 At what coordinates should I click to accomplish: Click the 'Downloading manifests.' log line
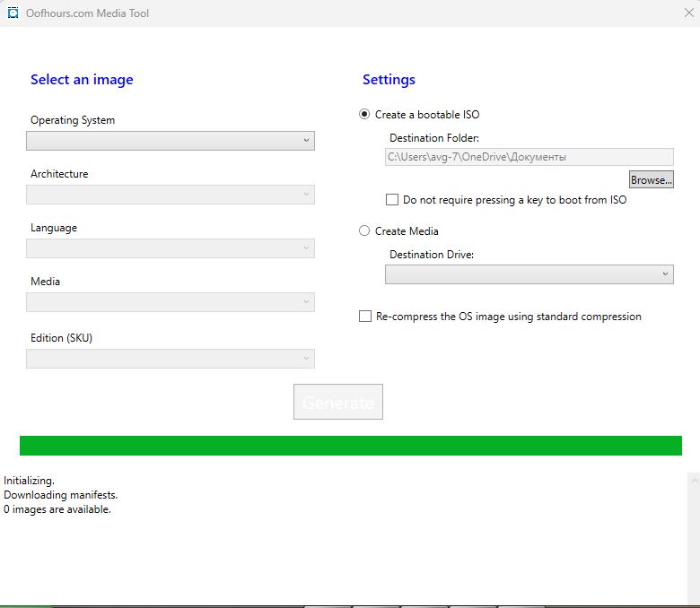click(61, 495)
